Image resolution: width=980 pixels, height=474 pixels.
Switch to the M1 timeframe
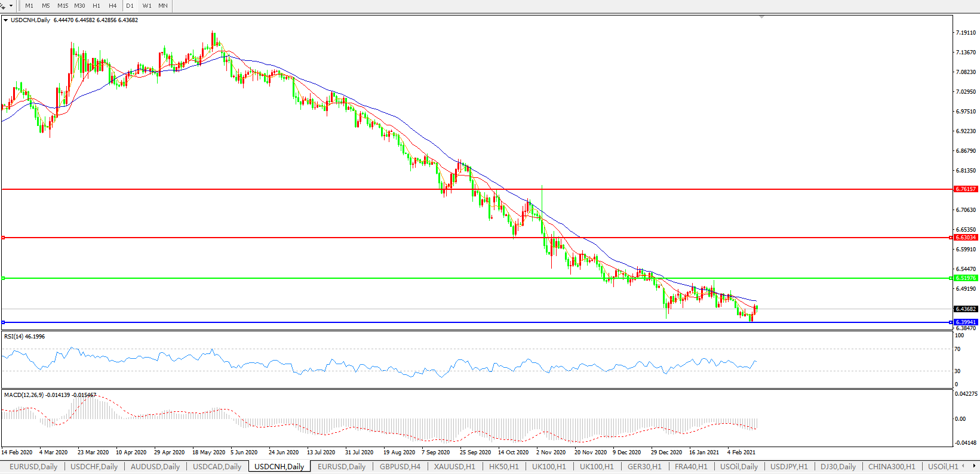pos(29,5)
